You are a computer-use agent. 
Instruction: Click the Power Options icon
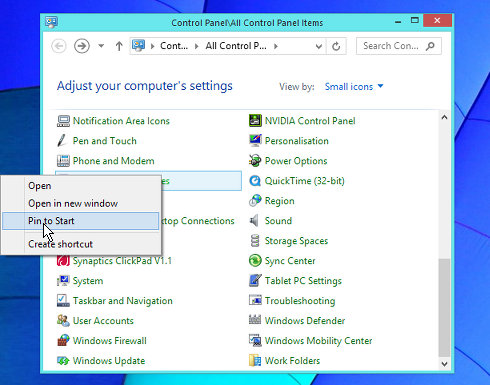pyautogui.click(x=255, y=161)
